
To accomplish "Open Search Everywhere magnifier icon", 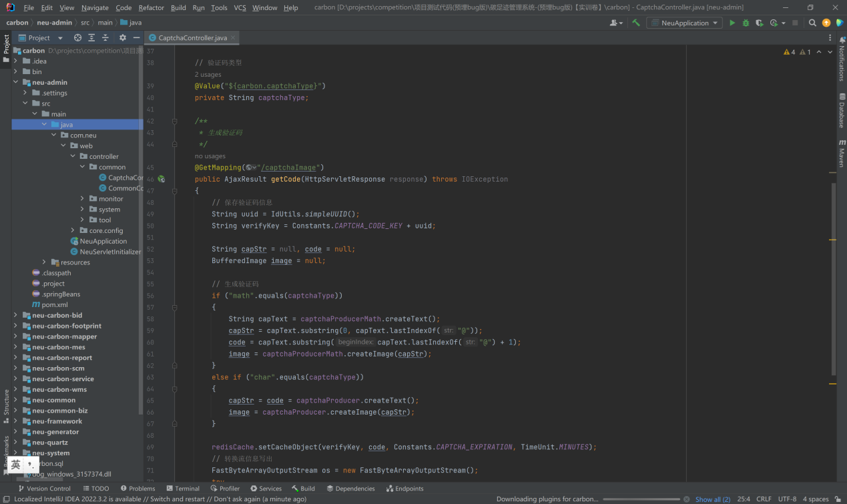I will click(812, 23).
